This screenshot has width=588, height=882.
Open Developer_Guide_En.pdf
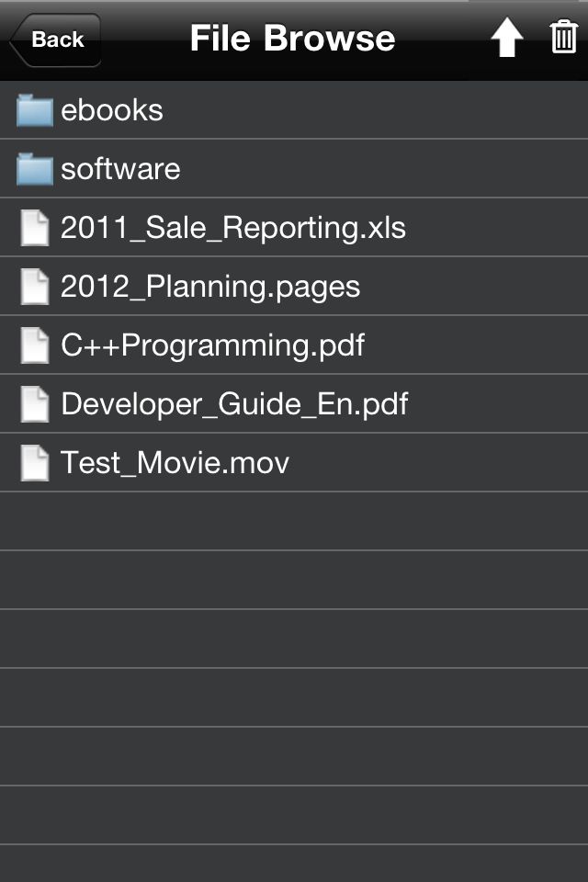(294, 403)
